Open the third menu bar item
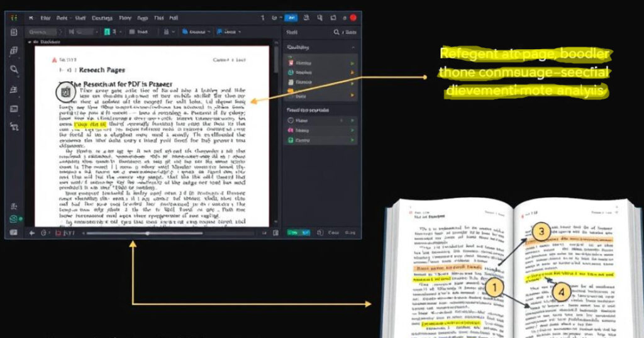Image resolution: width=644 pixels, height=338 pixels. 80,18
